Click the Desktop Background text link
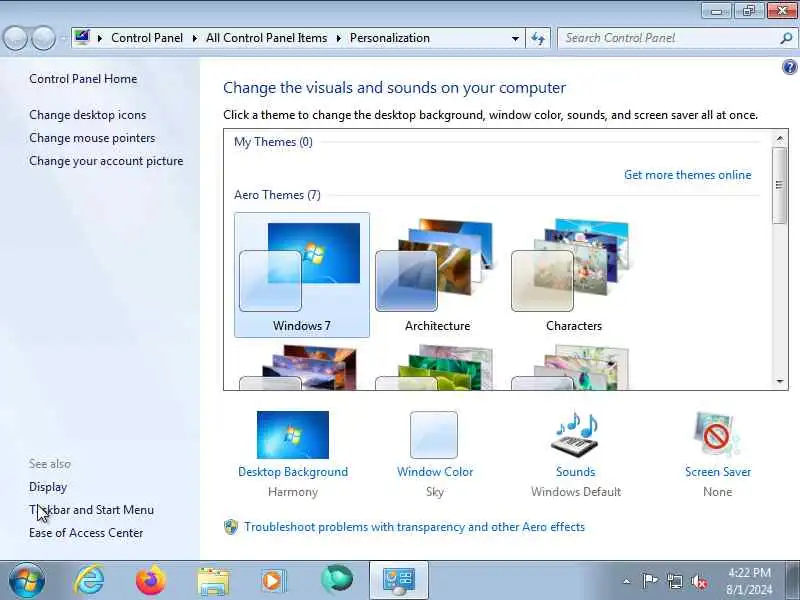The width and height of the screenshot is (800, 600). 293,472
